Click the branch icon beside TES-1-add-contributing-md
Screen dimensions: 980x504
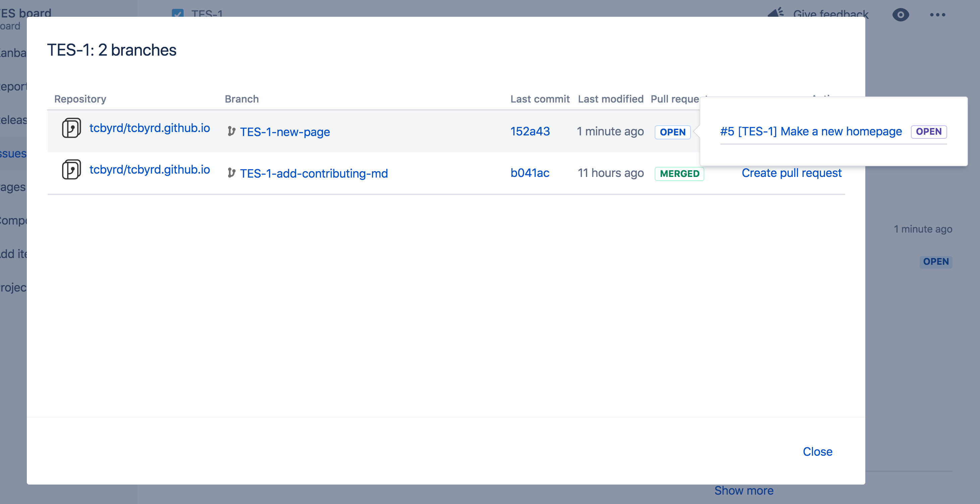tap(231, 173)
